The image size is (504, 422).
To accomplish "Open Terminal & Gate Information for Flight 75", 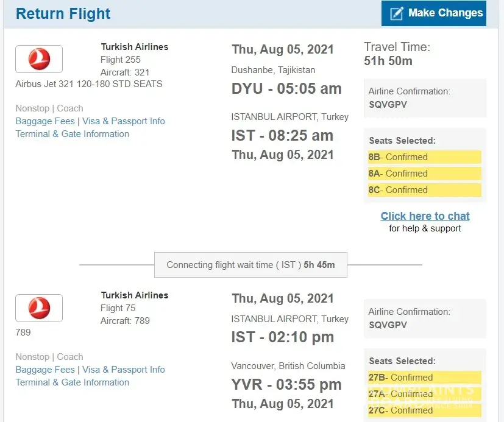I will [73, 382].
